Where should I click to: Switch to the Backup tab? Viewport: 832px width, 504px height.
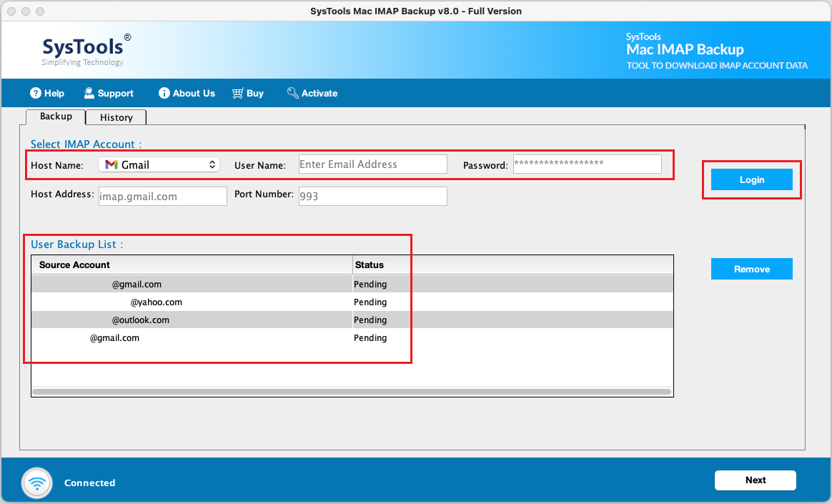(56, 117)
